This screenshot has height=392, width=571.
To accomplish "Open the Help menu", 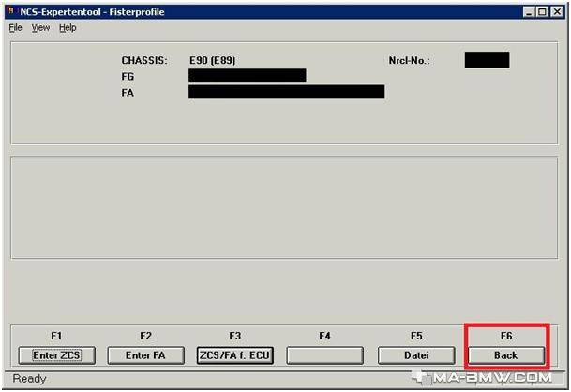I will point(68,28).
